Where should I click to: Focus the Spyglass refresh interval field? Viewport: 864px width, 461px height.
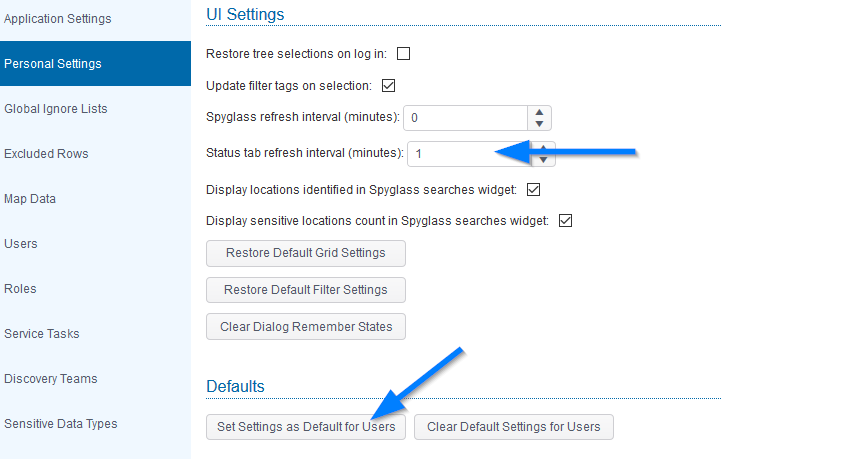pos(465,118)
